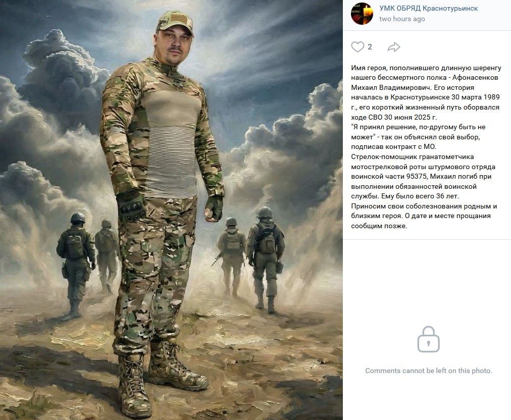This screenshot has width=511, height=420.
Task: Click the padlock icon in comments area
Action: 429,339
